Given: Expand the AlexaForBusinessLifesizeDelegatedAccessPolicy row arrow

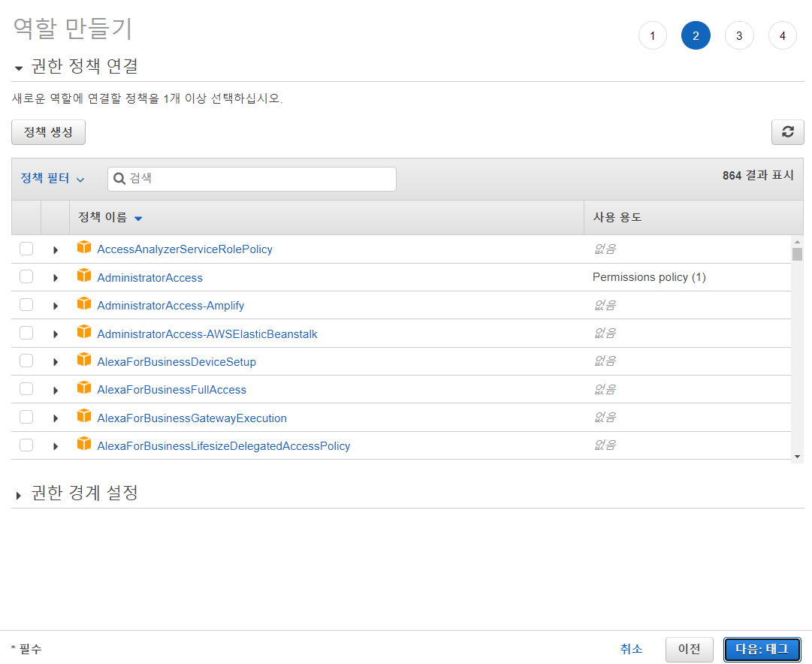Looking at the screenshot, I should pos(56,446).
